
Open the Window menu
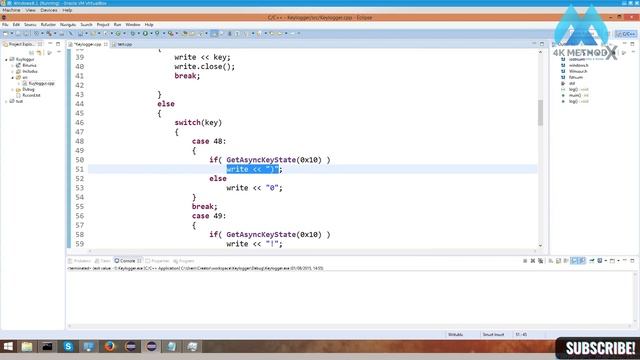(133, 25)
